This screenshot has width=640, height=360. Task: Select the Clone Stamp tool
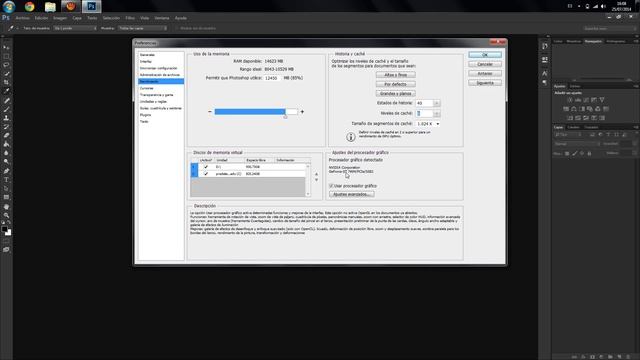tap(6, 118)
